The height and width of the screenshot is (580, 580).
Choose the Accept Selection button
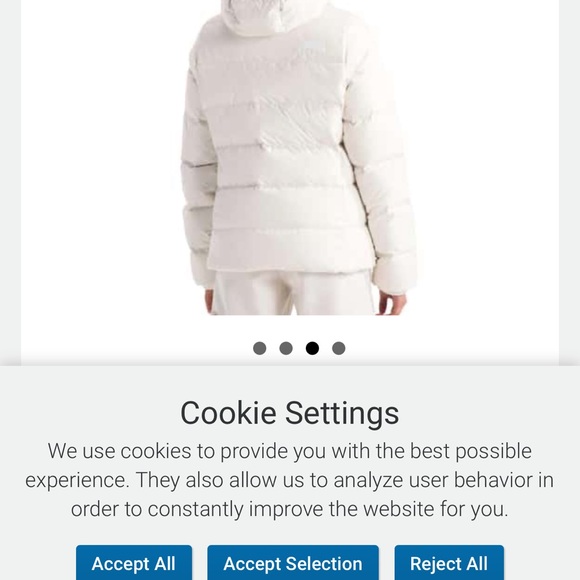coord(293,563)
